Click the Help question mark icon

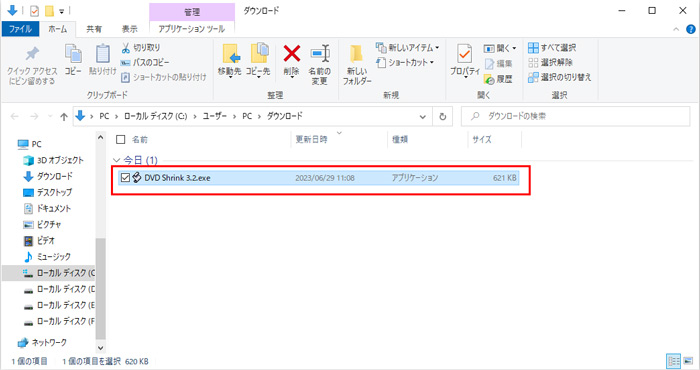pyautogui.click(x=690, y=29)
